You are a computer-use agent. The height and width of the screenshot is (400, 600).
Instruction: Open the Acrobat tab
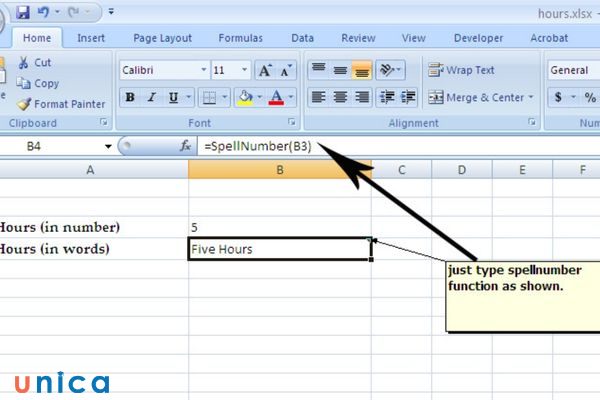[549, 38]
